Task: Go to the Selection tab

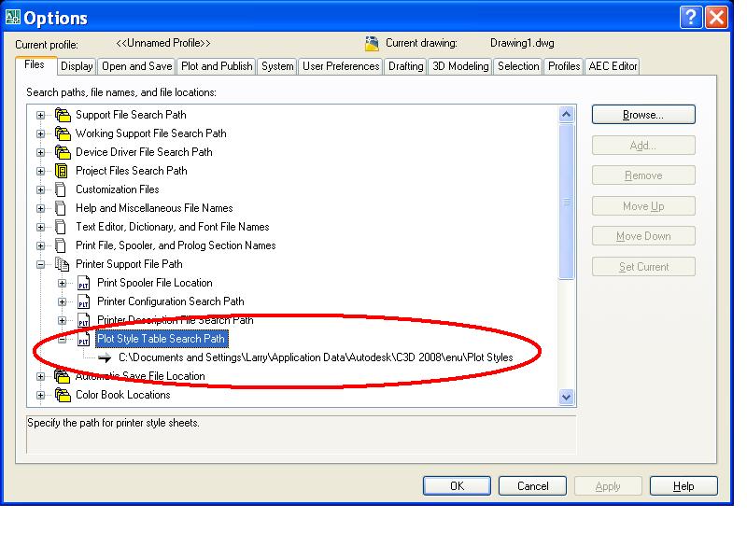Action: pyautogui.click(x=518, y=66)
